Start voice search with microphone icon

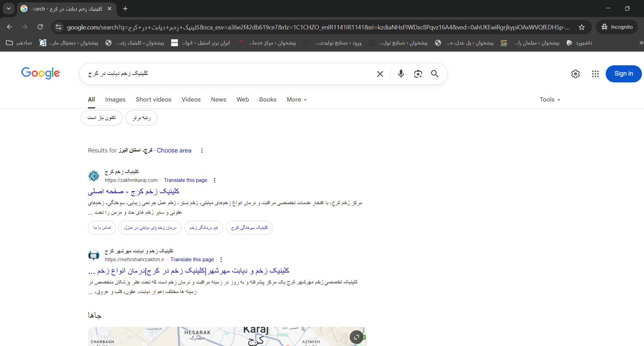point(401,74)
